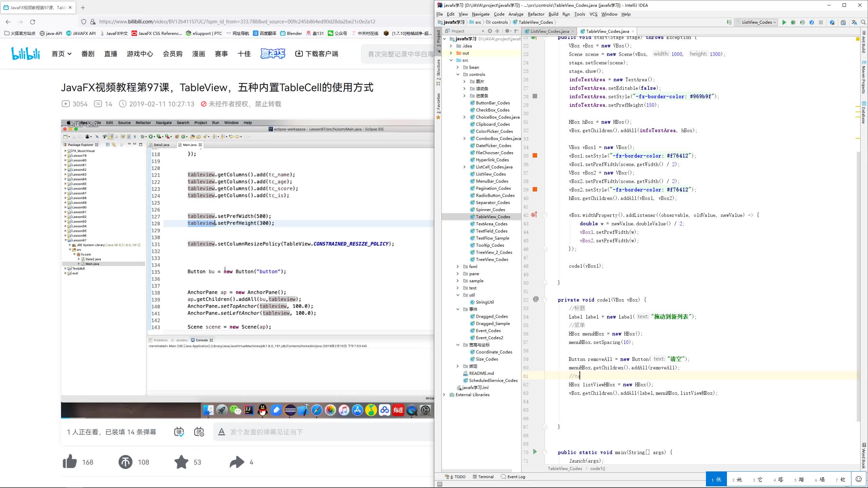Open the JavaFX CSS Referenc bookmark

pyautogui.click(x=158, y=33)
